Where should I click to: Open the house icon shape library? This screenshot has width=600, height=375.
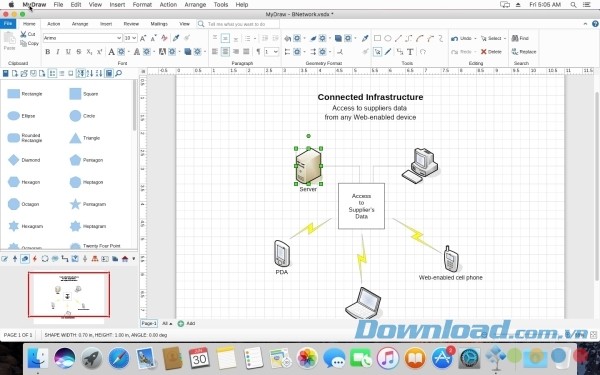tap(125, 259)
